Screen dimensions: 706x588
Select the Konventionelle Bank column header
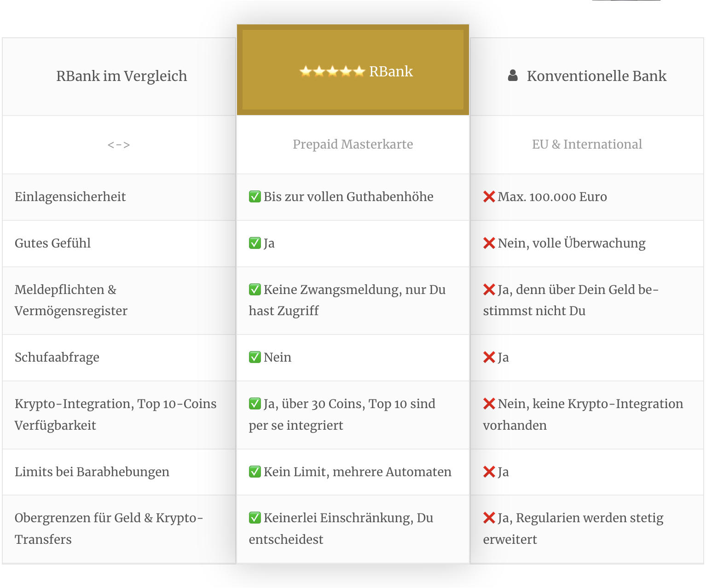click(x=587, y=76)
